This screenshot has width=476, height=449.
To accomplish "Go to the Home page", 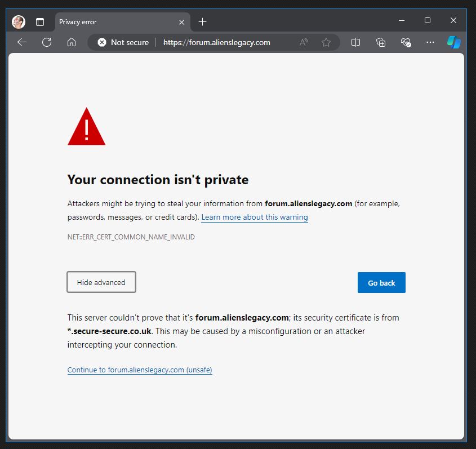I will (x=72, y=42).
